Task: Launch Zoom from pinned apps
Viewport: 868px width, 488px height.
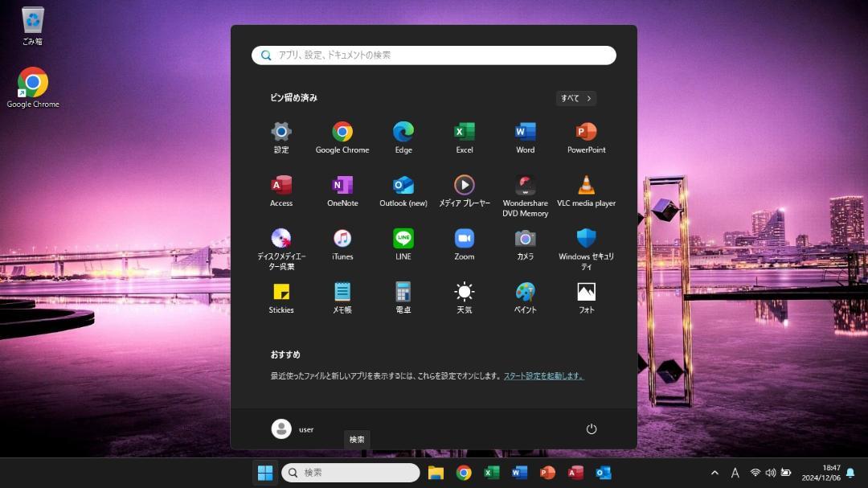Action: (464, 244)
